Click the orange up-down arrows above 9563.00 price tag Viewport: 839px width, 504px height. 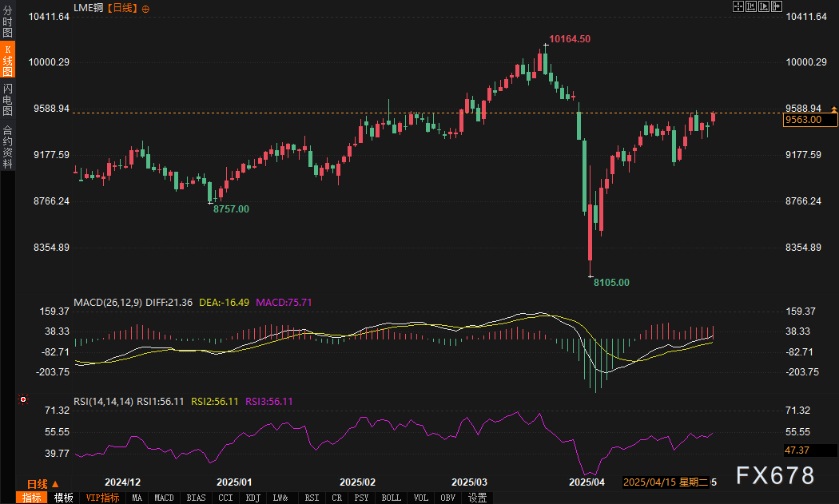click(833, 109)
